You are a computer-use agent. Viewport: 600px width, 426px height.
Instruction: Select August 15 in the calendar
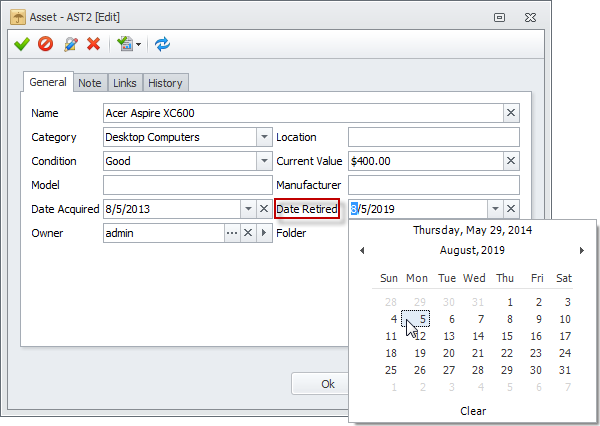click(507, 336)
